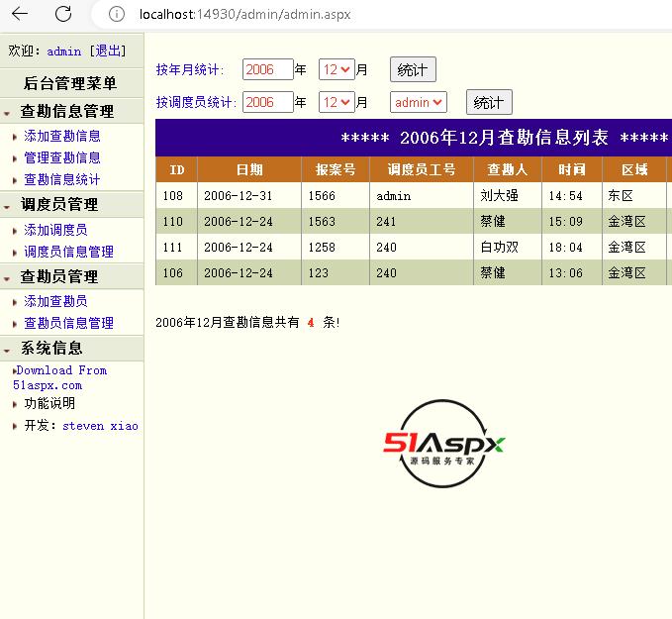Click the site info icon in address bar
Image resolution: width=672 pixels, height=619 pixels.
point(117,15)
